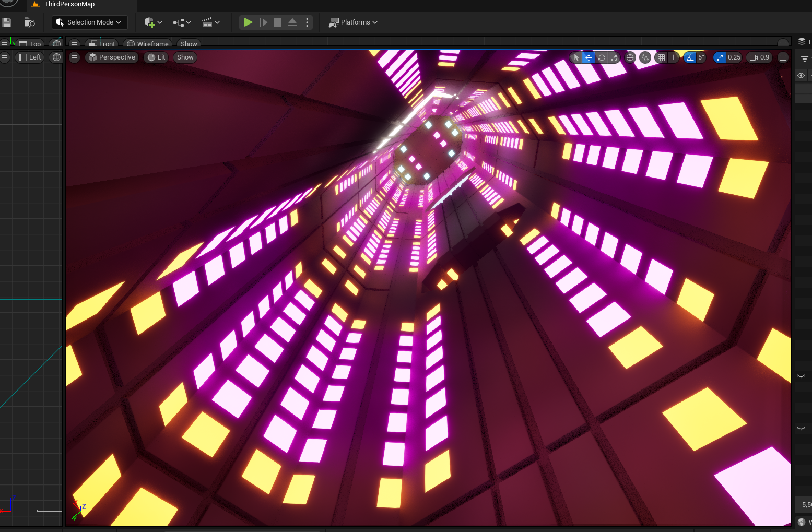Adjust the camera speed 0.9 control
This screenshot has height=532, width=812.
point(759,57)
